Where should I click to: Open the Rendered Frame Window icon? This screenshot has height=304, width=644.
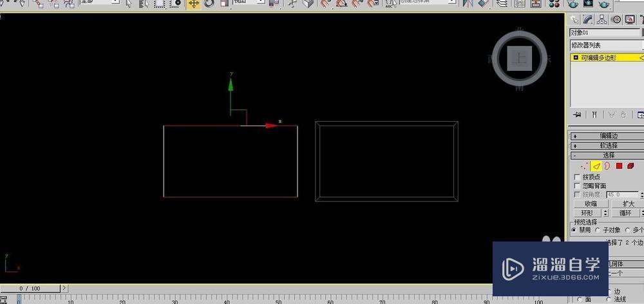coord(588,4)
